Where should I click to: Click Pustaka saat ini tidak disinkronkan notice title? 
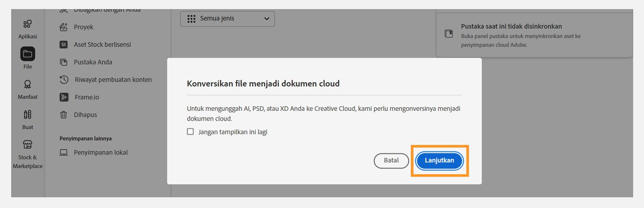tap(511, 27)
